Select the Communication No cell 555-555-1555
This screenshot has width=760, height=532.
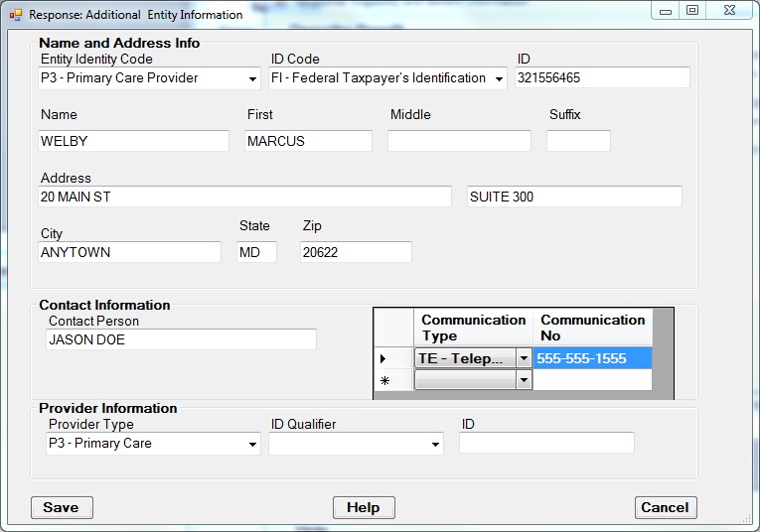point(592,358)
